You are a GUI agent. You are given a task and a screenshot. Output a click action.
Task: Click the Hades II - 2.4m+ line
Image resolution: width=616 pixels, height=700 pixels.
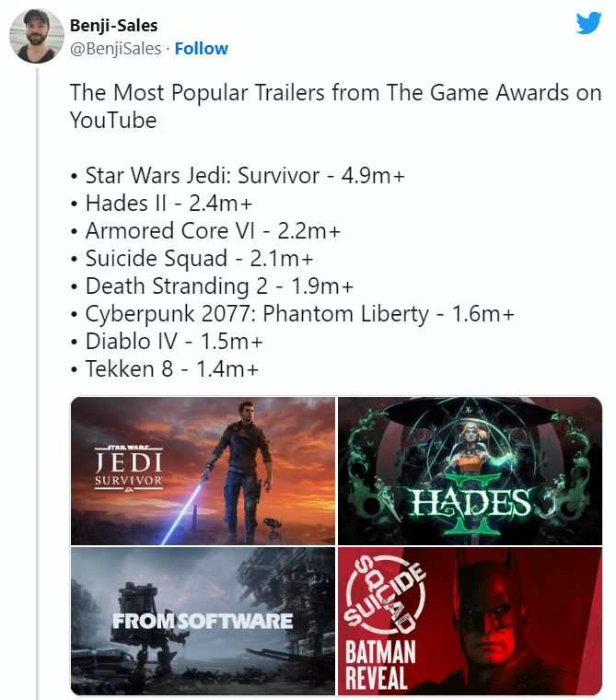pyautogui.click(x=171, y=203)
